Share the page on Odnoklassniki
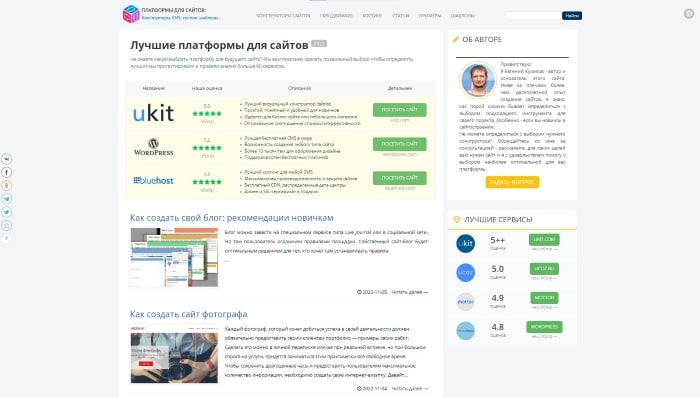Viewport: 700px width, 398px height. (x=7, y=186)
